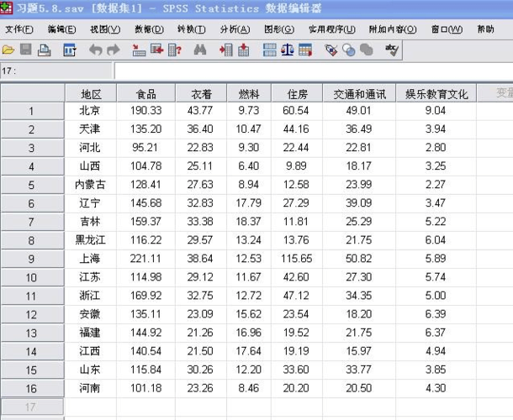This screenshot has width=513, height=420.
Task: Click the Find binoculars icon
Action: (x=200, y=50)
